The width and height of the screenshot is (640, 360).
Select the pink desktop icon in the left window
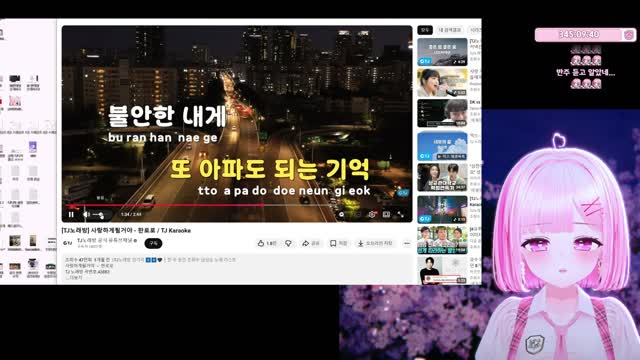click(x=15, y=102)
